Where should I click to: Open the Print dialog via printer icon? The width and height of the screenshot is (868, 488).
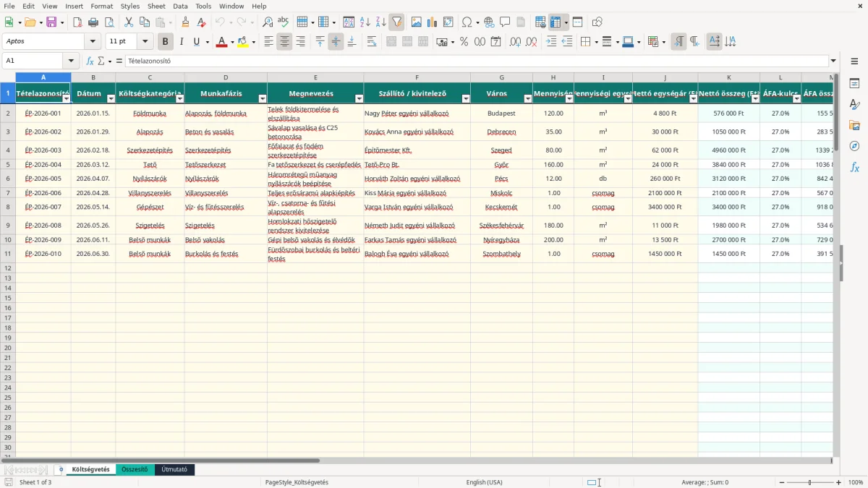tap(93, 22)
